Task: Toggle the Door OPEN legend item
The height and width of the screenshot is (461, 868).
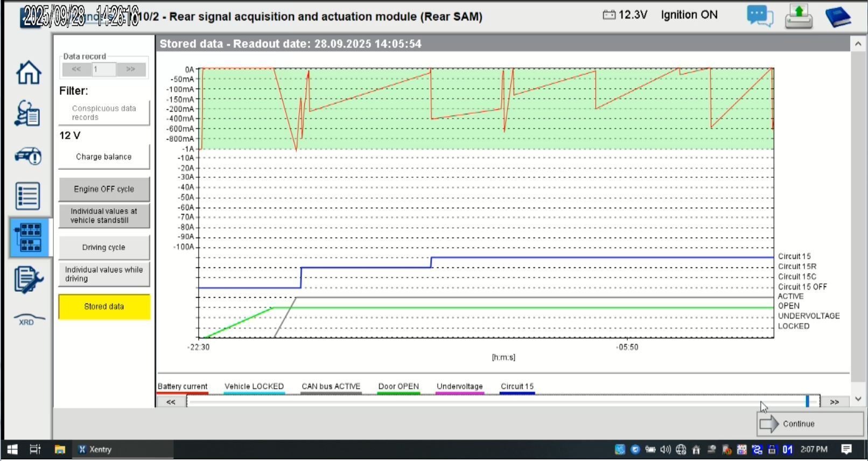Action: [x=398, y=388]
